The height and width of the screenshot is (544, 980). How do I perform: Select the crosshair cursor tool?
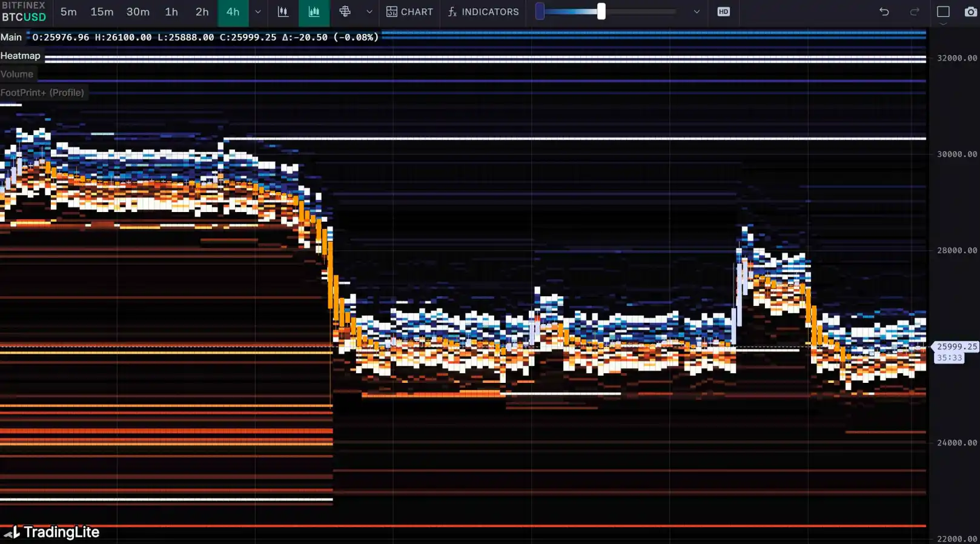pos(345,12)
